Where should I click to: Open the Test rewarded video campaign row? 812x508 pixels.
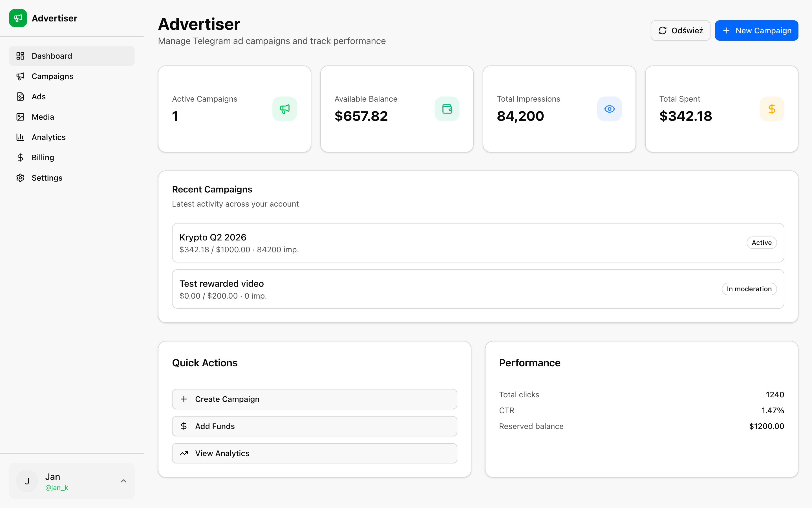(478, 289)
